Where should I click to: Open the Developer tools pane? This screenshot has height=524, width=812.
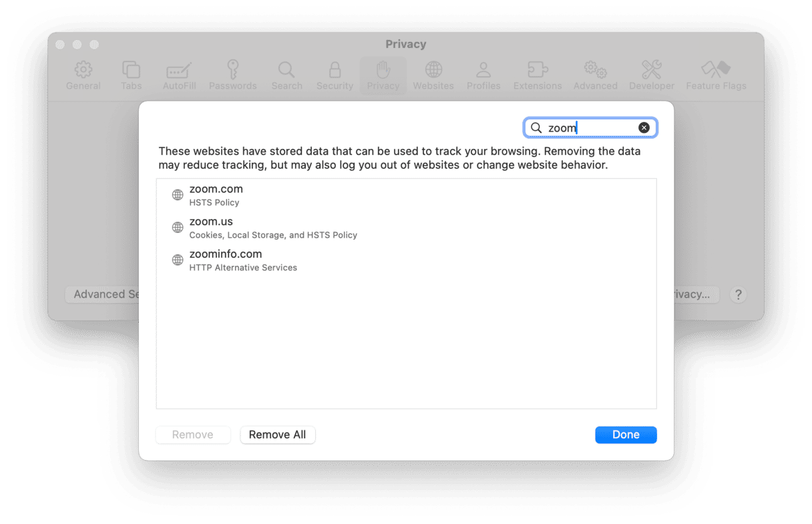click(x=652, y=75)
